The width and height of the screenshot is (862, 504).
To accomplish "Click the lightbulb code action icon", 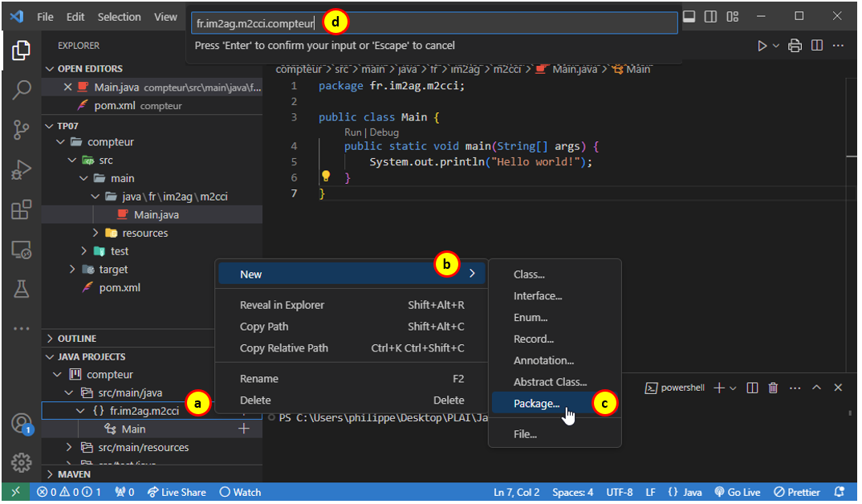I will pos(326,177).
